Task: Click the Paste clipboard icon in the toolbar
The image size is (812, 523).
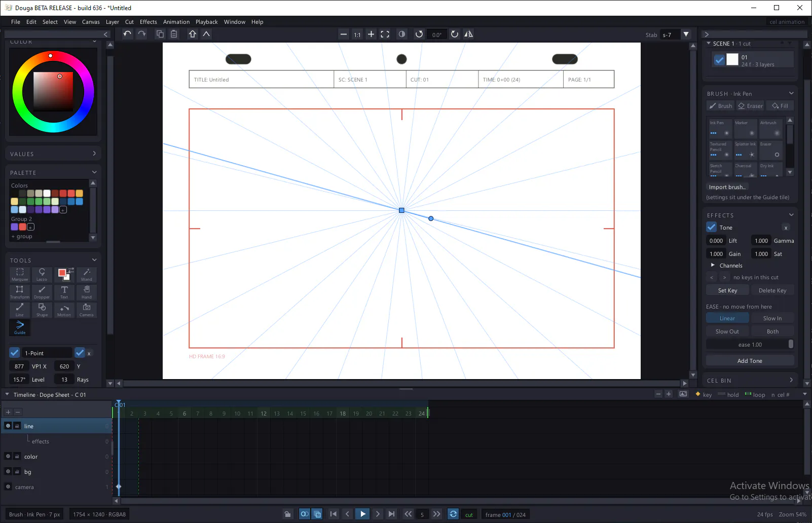Action: click(x=174, y=34)
